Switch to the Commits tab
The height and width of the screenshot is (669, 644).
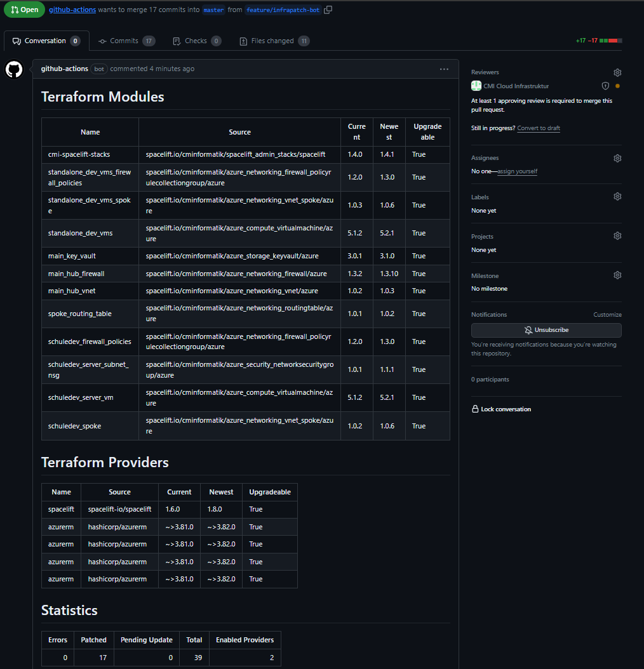click(126, 41)
